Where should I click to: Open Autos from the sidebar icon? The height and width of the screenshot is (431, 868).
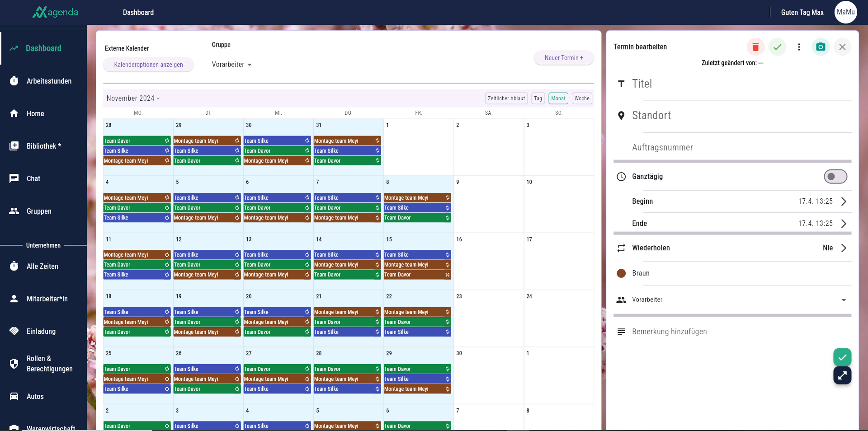point(14,396)
